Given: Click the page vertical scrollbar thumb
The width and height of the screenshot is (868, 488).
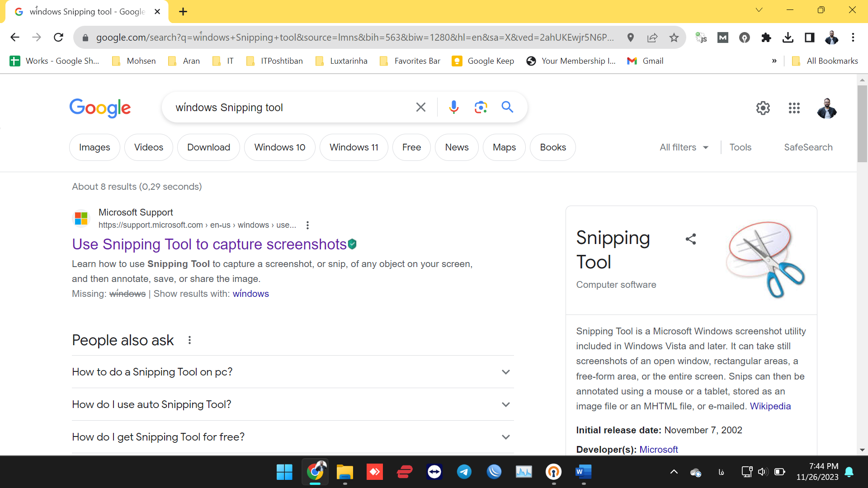Looking at the screenshot, I should [862, 124].
